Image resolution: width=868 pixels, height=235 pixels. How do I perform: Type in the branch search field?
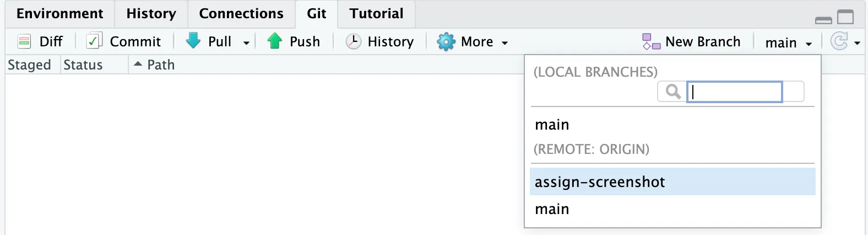click(x=735, y=92)
